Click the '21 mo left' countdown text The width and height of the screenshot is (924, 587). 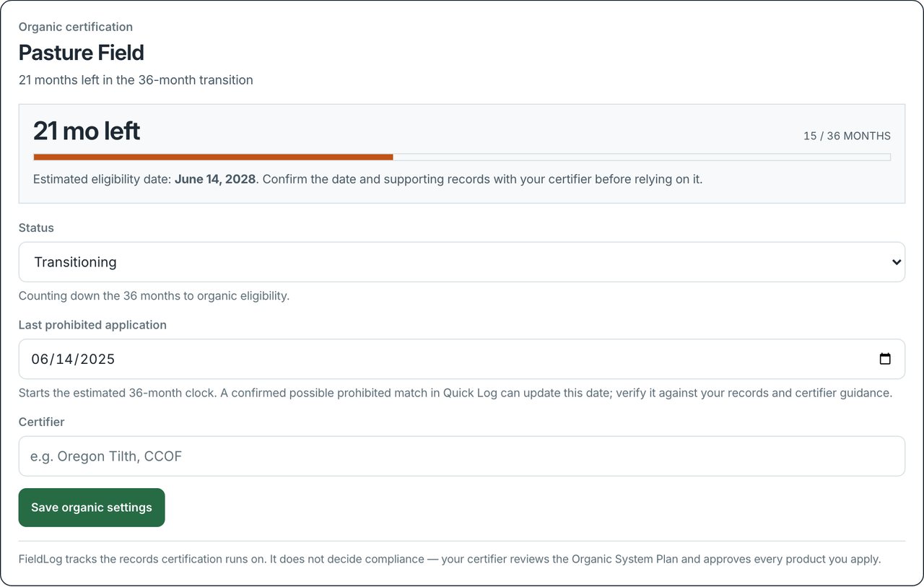pyautogui.click(x=87, y=131)
